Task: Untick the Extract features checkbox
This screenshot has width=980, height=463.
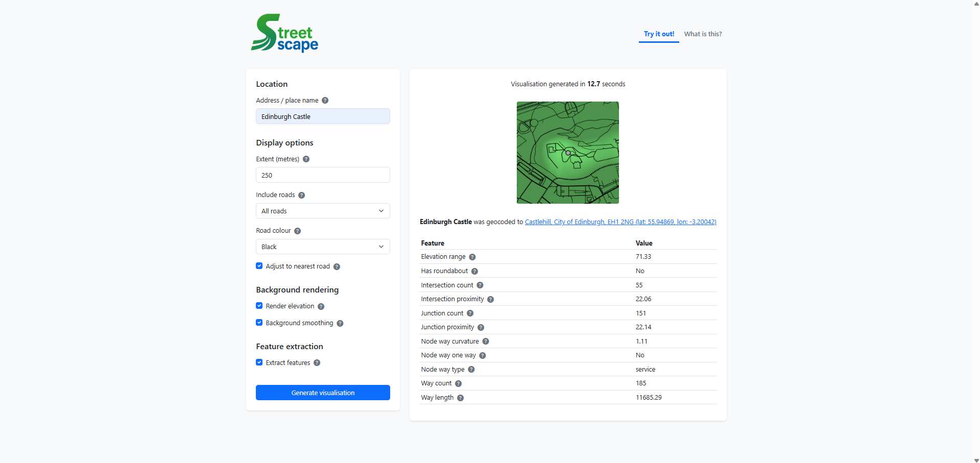Action: [259, 362]
